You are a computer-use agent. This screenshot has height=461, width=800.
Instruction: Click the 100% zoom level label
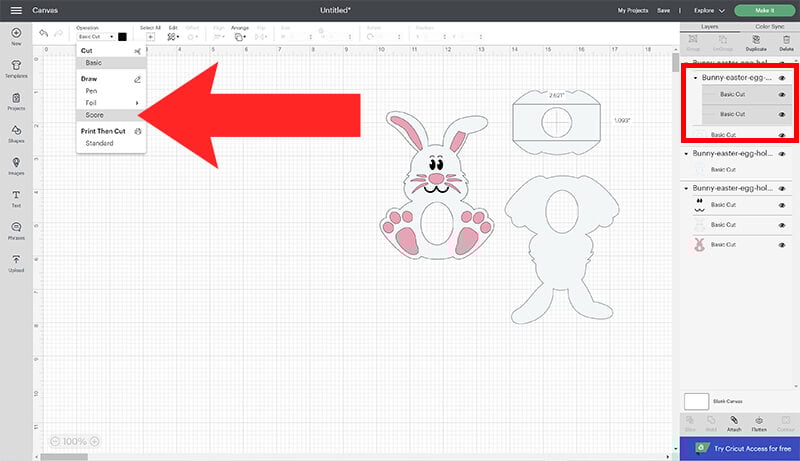[x=74, y=441]
